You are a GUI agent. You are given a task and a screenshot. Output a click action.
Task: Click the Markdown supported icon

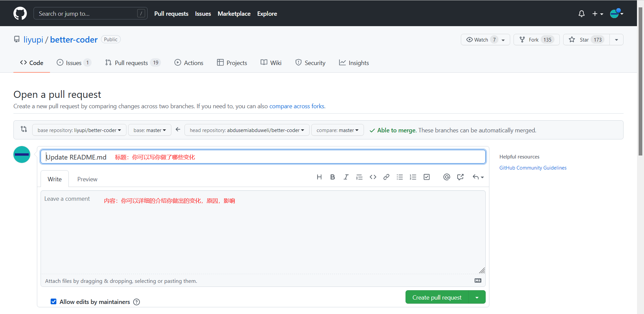point(478,280)
